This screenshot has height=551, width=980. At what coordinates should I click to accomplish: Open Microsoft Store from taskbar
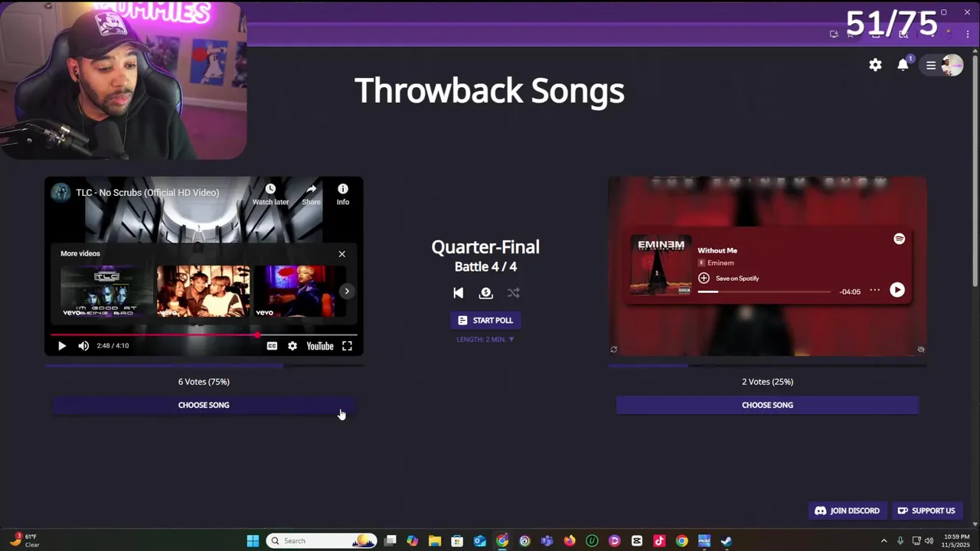(x=457, y=541)
